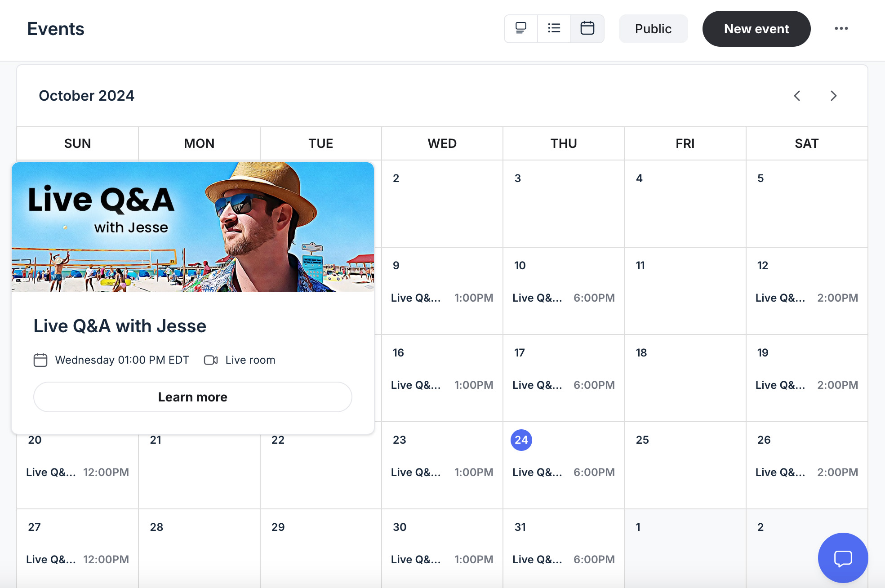Open the chat support bubble
This screenshot has height=588, width=885.
coord(843,558)
